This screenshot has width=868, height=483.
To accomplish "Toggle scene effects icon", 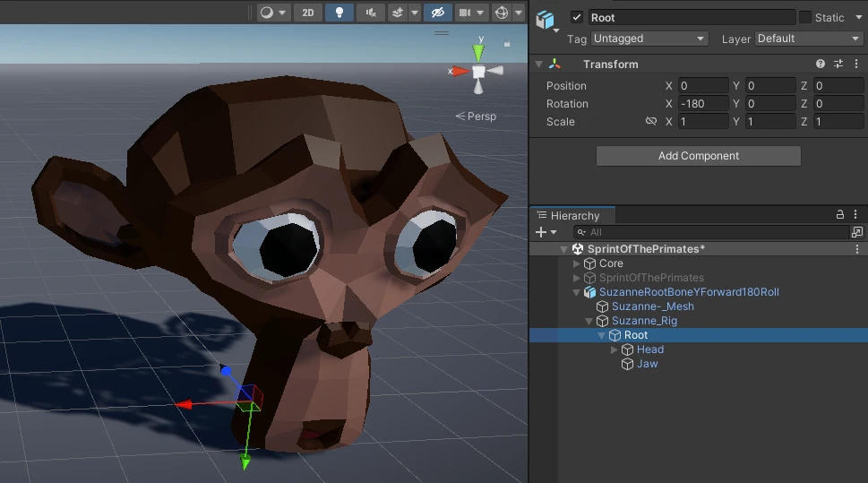I will coord(398,13).
